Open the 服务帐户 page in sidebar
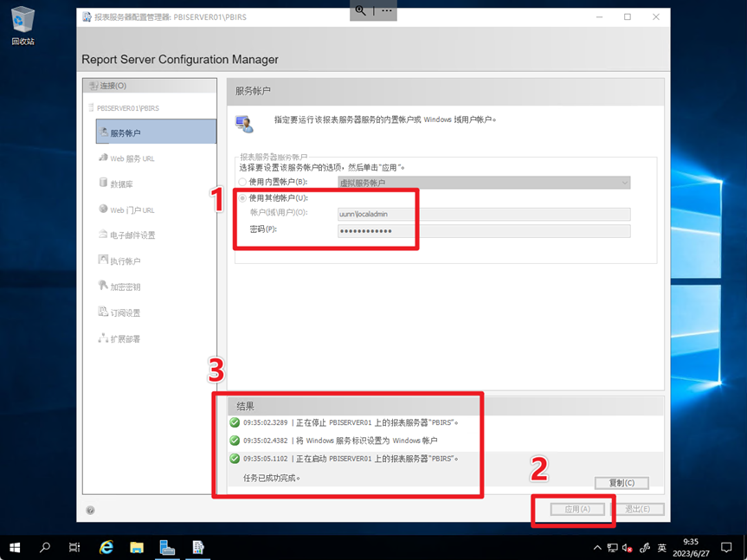 (126, 132)
